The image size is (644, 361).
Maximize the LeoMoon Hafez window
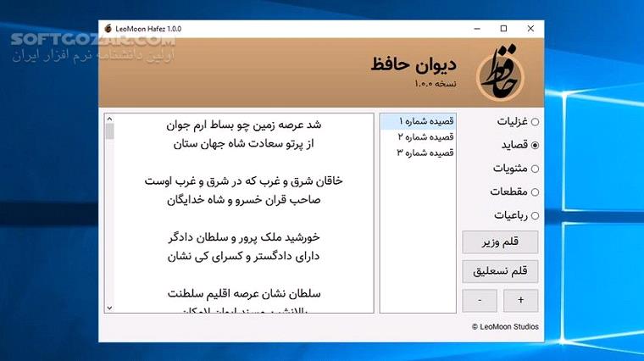coord(503,29)
